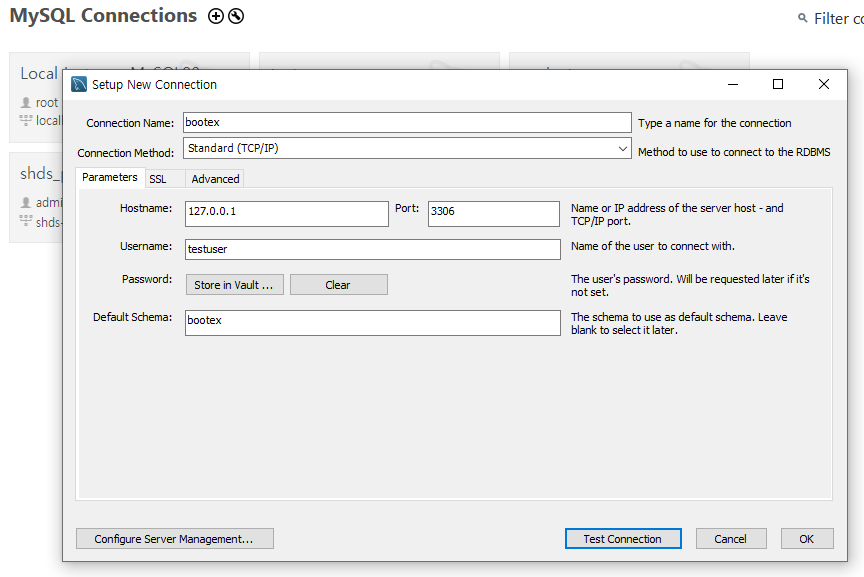
Task: Click the Workbench icon in dialog title bar
Action: pyautogui.click(x=79, y=84)
